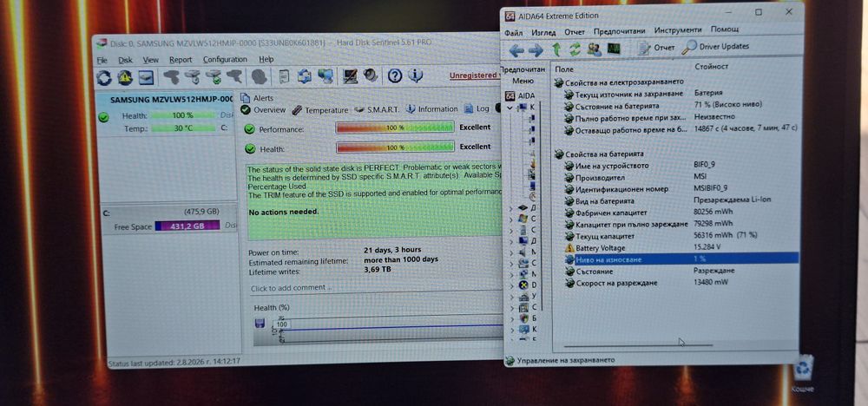
Task: Open Configuration menu in Hard Disk Sentinel
Action: pos(225,59)
